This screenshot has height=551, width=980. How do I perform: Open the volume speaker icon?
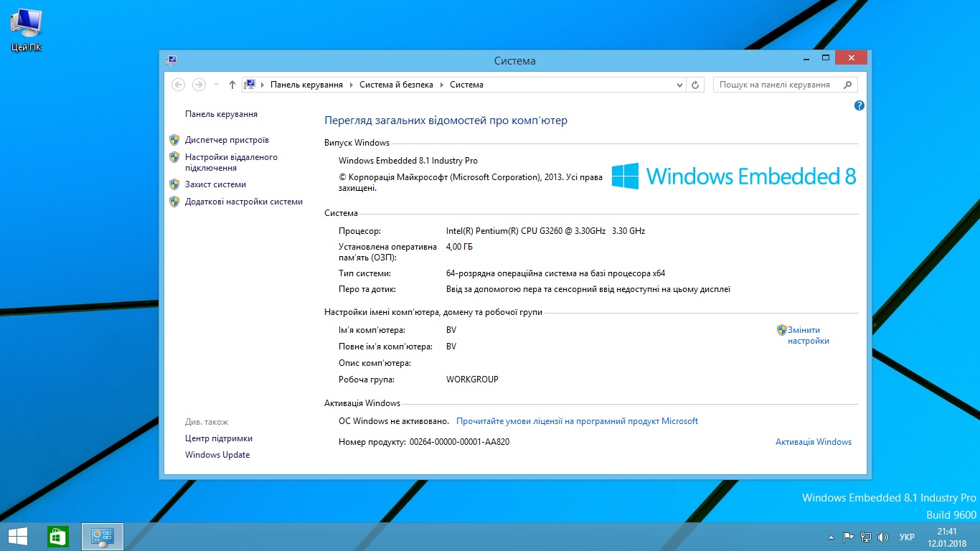883,537
